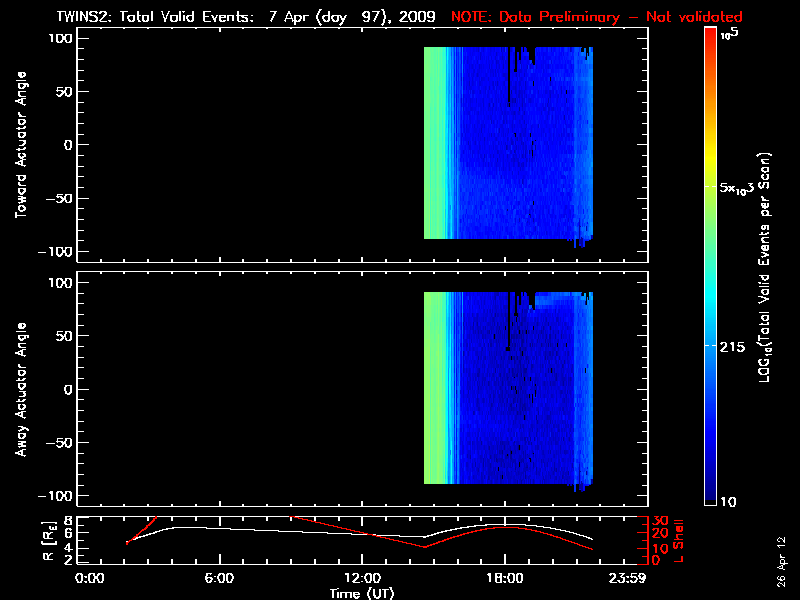The image size is (800, 600).
Task: Click the 18:00 time axis tick label
Action: click(x=505, y=578)
